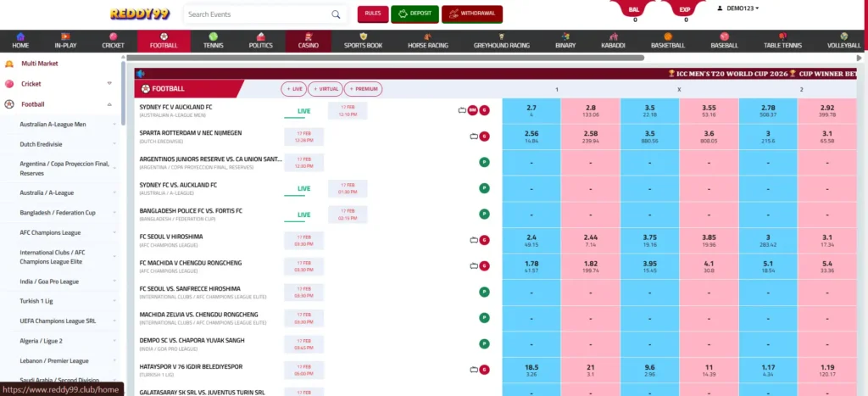The image size is (868, 396).
Task: Click the Withdrawal button
Action: pos(473,14)
